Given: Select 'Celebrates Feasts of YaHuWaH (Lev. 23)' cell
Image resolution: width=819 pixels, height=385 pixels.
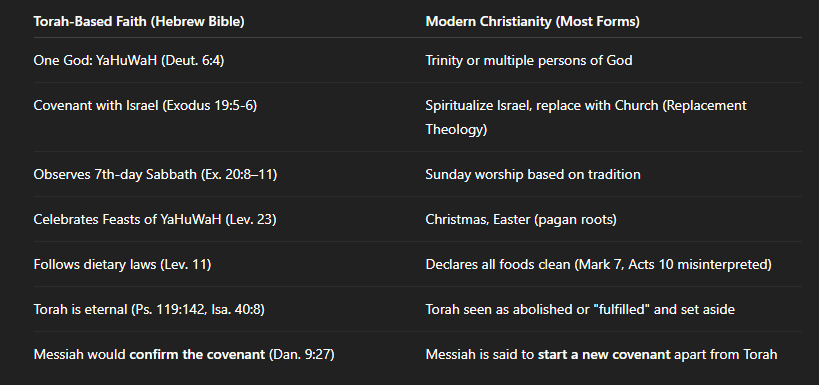Looking at the screenshot, I should coord(155,219).
